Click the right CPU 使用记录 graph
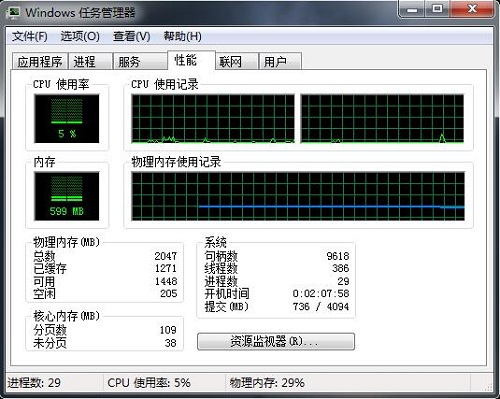 click(x=382, y=119)
